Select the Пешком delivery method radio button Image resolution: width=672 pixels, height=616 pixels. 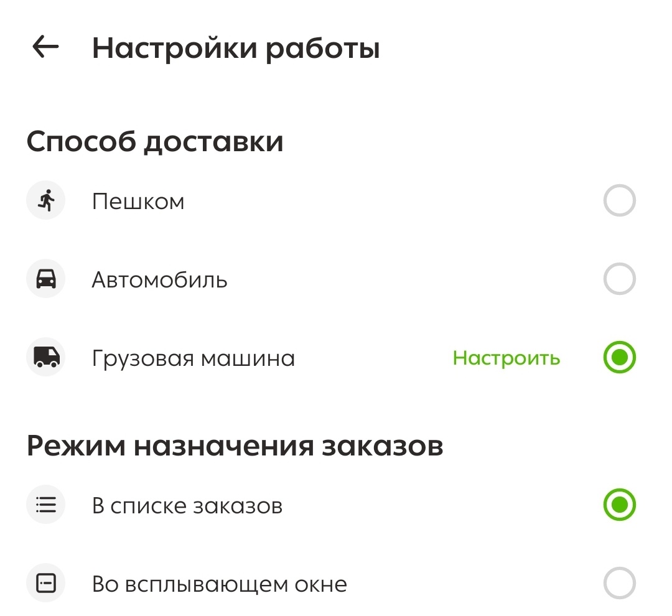click(619, 200)
